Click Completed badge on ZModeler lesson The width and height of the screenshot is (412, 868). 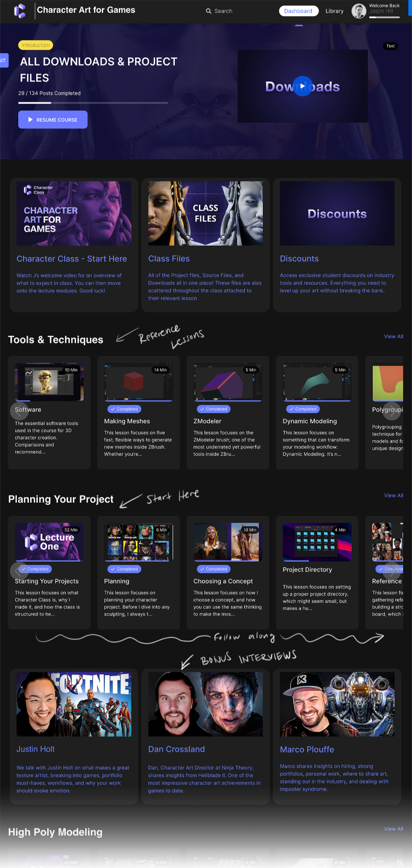pyautogui.click(x=214, y=409)
